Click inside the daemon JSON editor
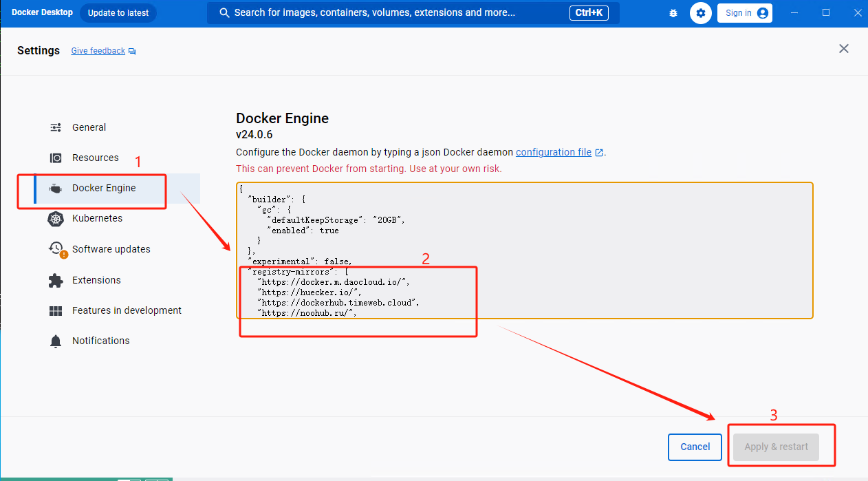 [523, 248]
